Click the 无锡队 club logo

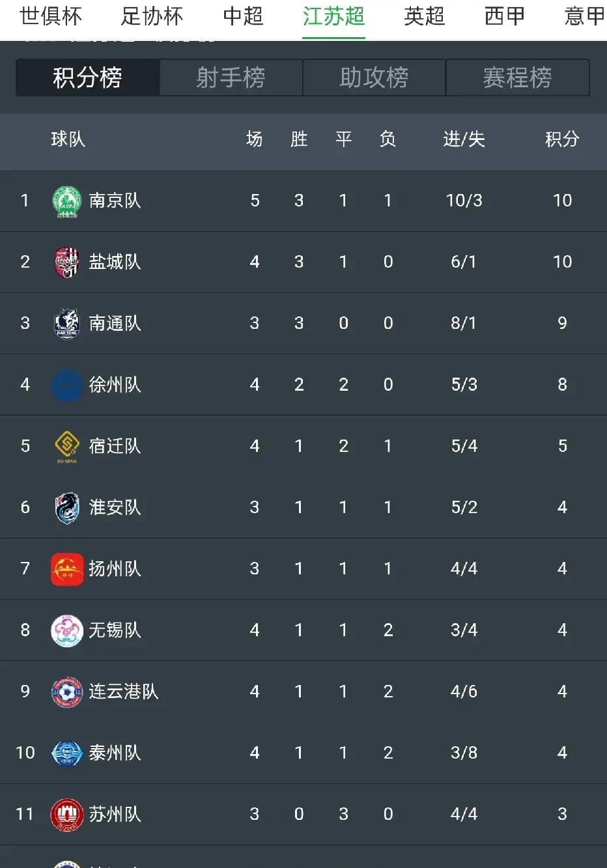[65, 630]
